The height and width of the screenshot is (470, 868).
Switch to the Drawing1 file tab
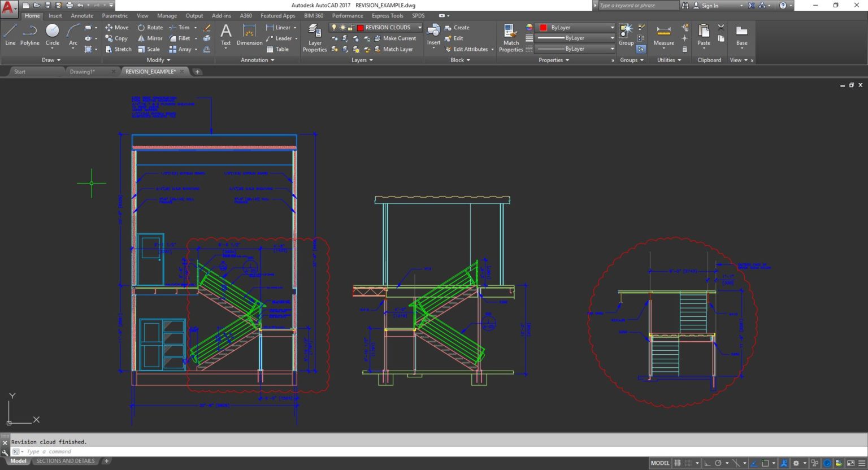(x=83, y=72)
